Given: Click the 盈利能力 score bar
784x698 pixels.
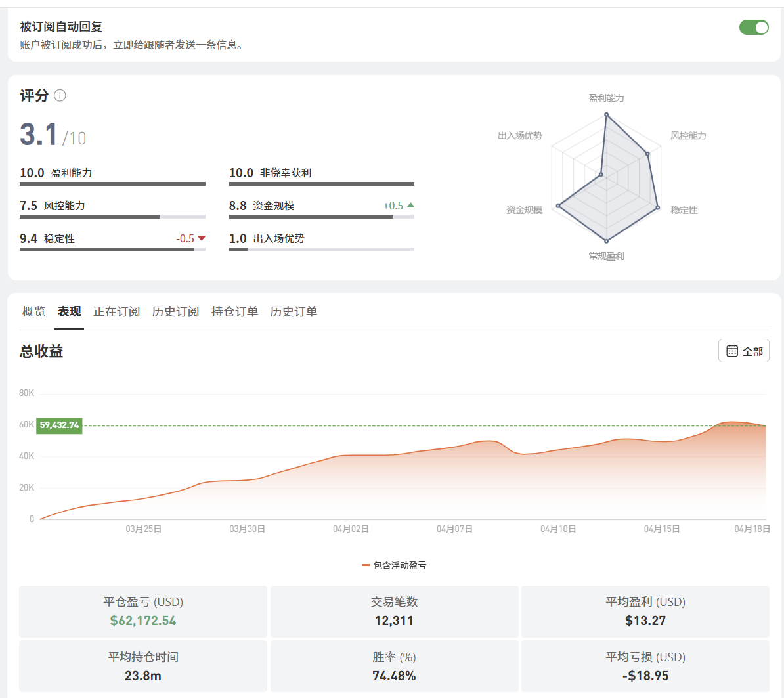Looking at the screenshot, I should [x=112, y=184].
